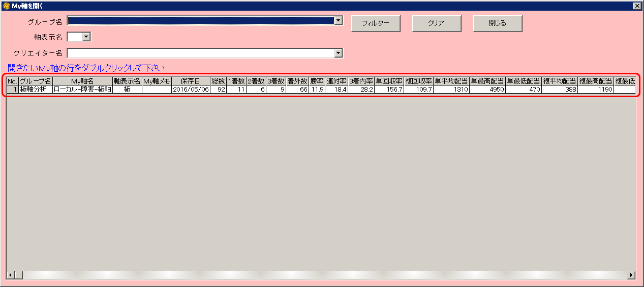Click the 3着数 value 9 cell
This screenshot has width=644, height=287.
(276, 89)
